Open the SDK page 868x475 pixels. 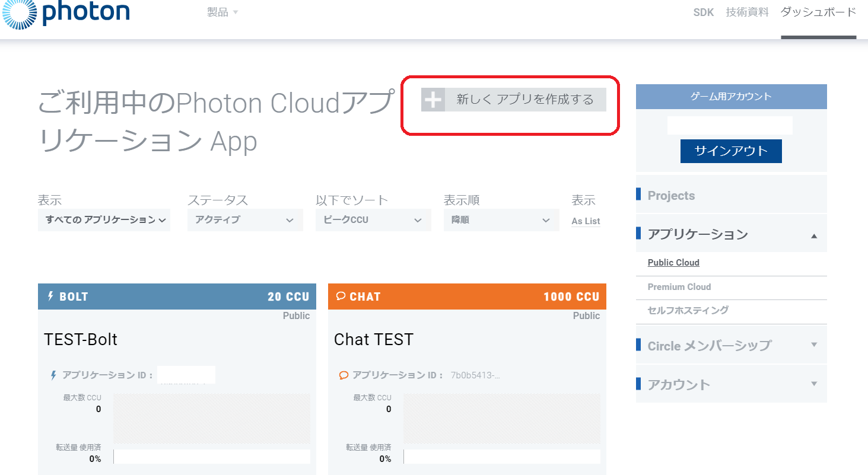[704, 12]
